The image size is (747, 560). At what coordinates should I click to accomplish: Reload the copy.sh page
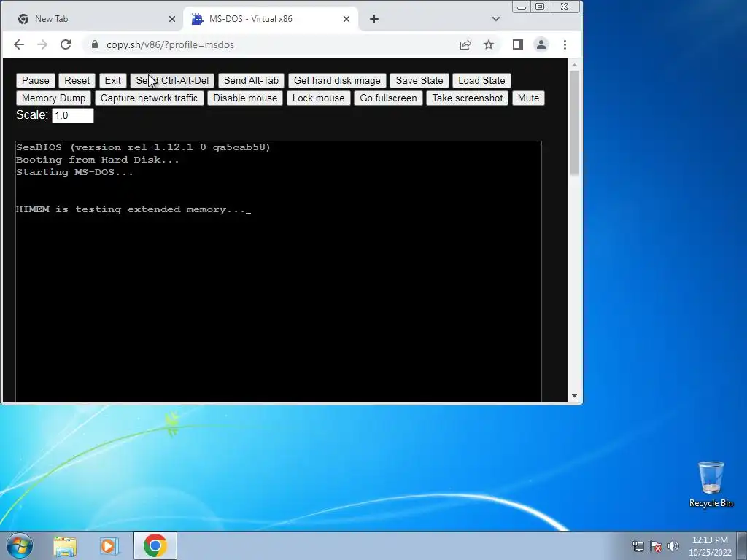coord(66,44)
